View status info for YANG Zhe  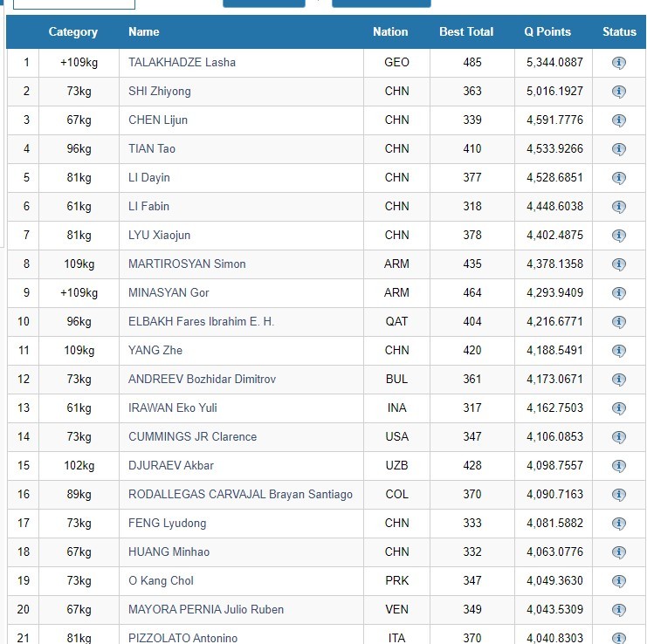pos(619,351)
